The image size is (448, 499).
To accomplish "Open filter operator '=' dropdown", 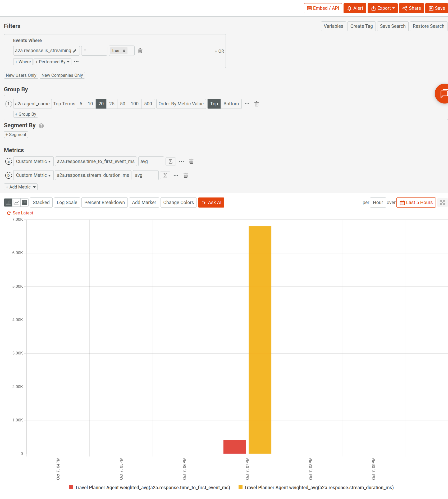I will 94,51.
